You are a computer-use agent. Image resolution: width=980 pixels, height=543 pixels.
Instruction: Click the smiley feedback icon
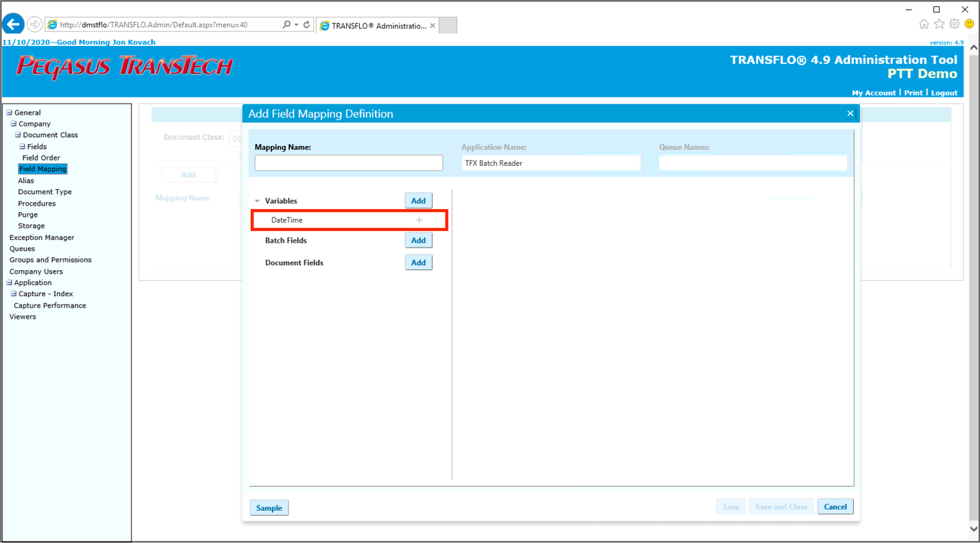tap(969, 24)
